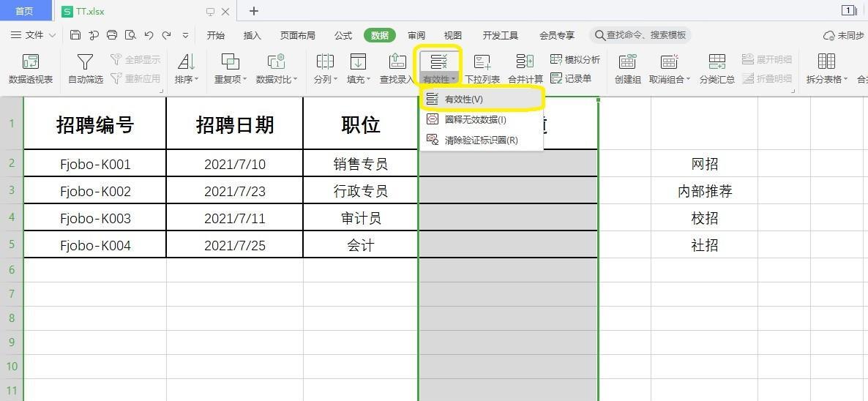
Task: Click the print icon in quick toolbar
Action: click(112, 35)
